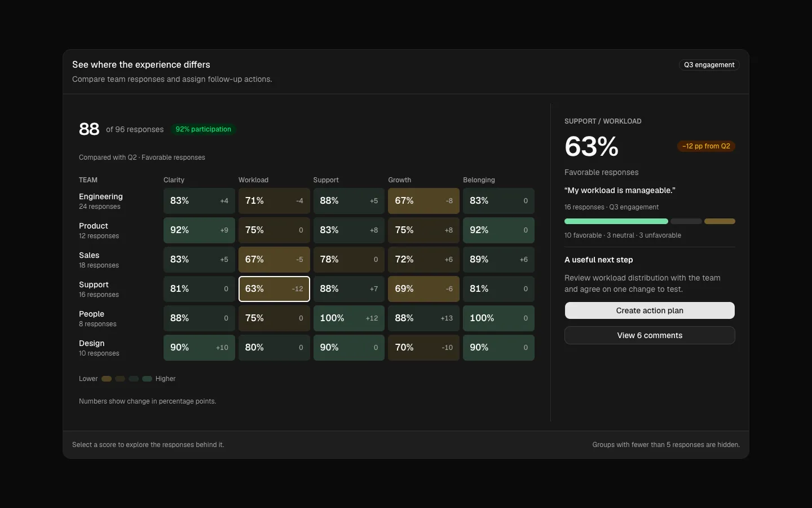Viewport: 812px width, 508px height.
Task: Click the Belonging column header
Action: click(x=479, y=180)
